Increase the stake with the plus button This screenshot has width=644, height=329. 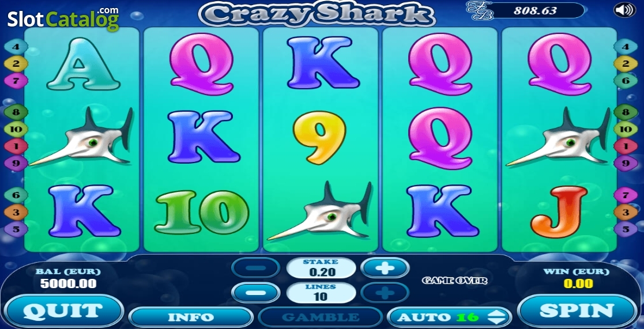[385, 269]
